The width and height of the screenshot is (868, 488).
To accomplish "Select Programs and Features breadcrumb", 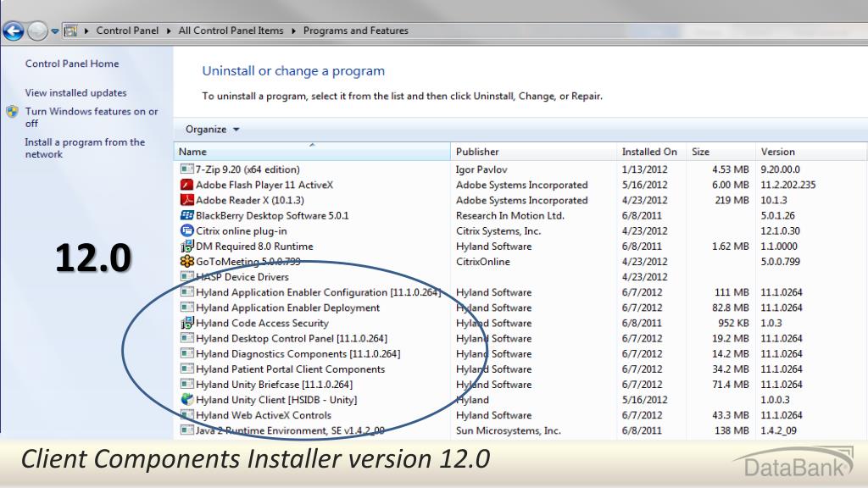I will click(x=356, y=31).
